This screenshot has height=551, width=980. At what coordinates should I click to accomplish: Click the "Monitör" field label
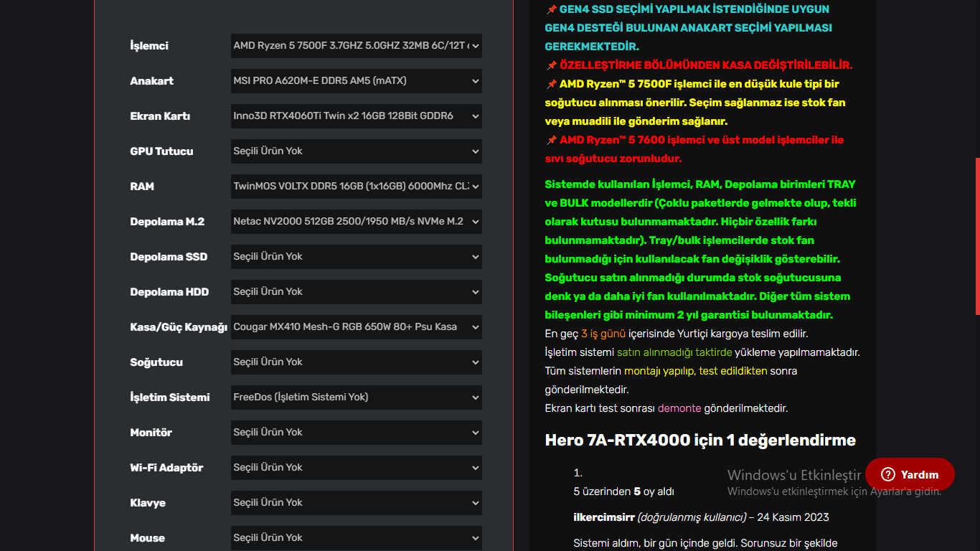(151, 433)
